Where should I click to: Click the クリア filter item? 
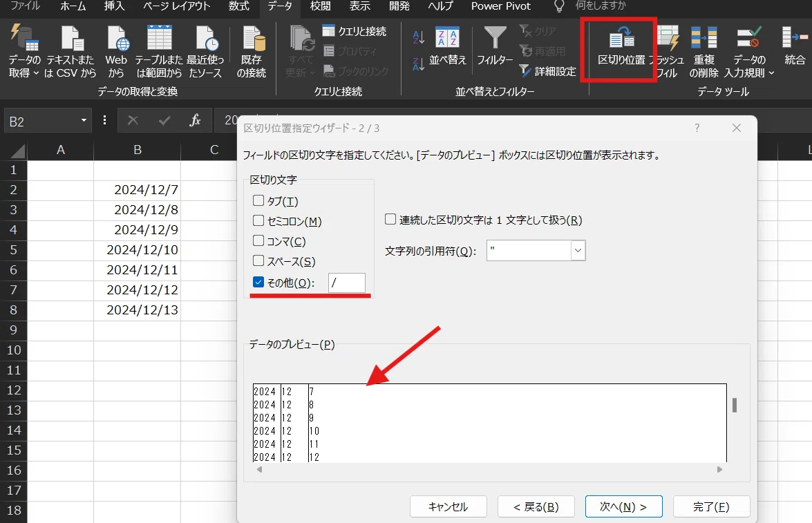point(537,31)
